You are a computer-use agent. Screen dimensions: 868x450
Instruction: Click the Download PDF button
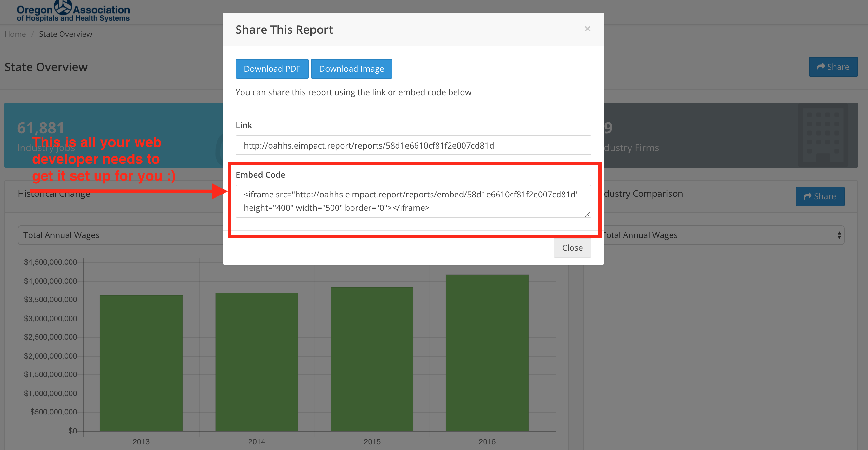pyautogui.click(x=272, y=69)
